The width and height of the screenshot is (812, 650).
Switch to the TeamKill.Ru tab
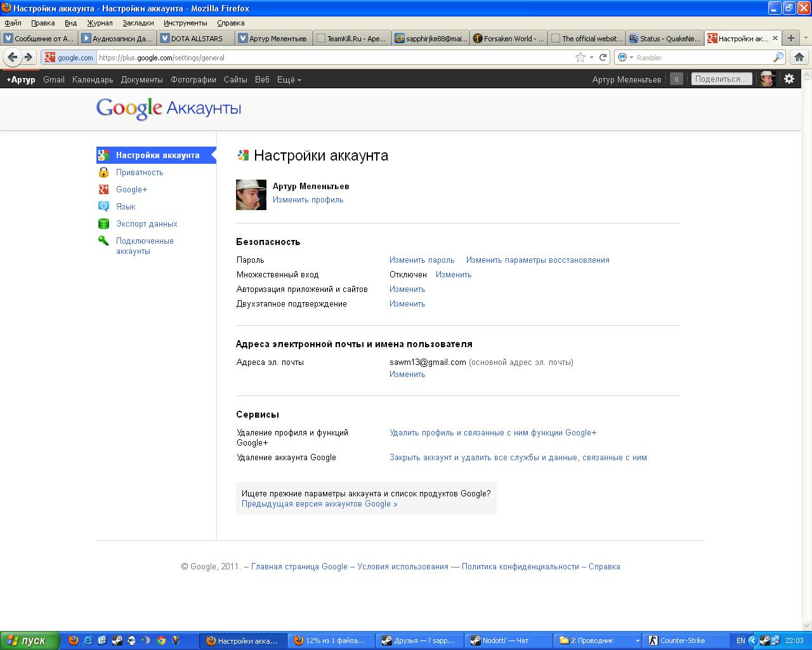352,38
